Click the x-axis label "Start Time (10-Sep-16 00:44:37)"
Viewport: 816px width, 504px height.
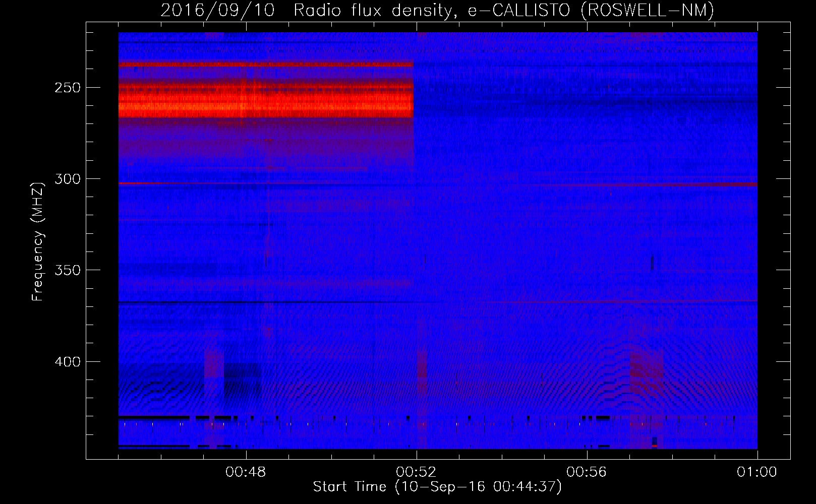click(x=437, y=487)
